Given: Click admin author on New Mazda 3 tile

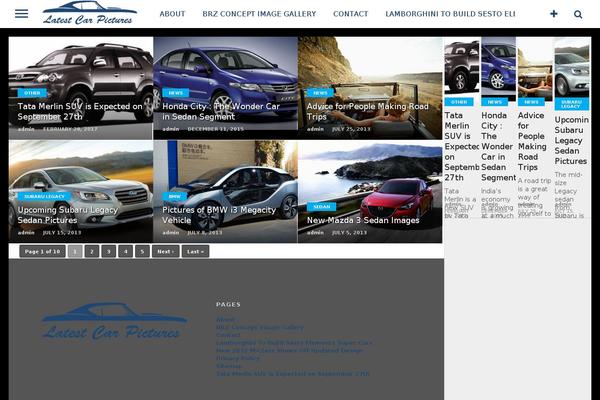Looking at the screenshot, I should click(x=315, y=232).
